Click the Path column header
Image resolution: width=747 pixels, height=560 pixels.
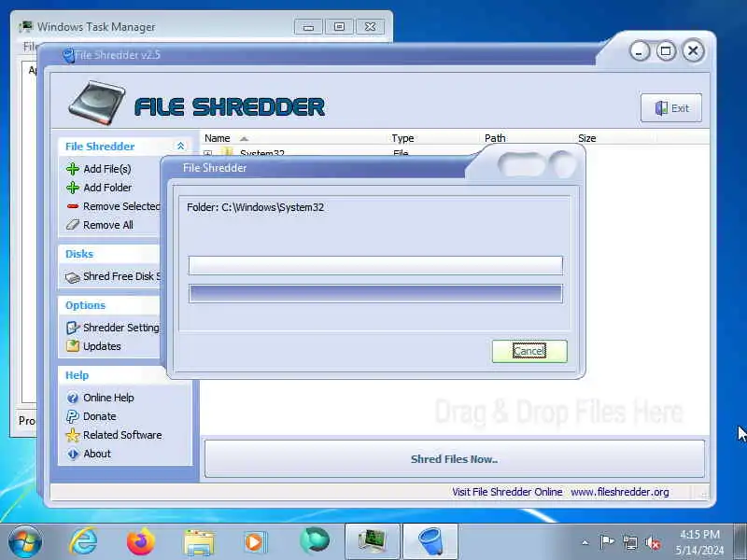[495, 138]
